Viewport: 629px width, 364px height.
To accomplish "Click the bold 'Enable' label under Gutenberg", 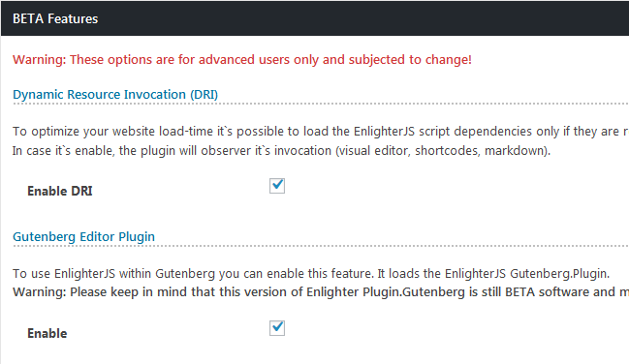I will (x=47, y=333).
